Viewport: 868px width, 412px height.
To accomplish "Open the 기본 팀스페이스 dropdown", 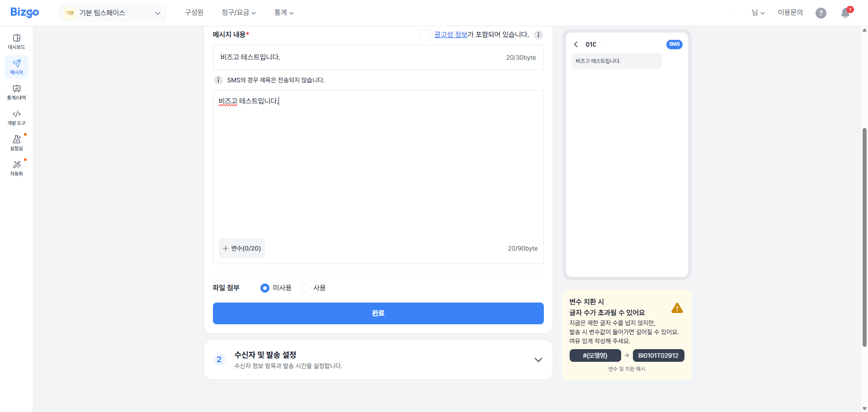I will (113, 13).
